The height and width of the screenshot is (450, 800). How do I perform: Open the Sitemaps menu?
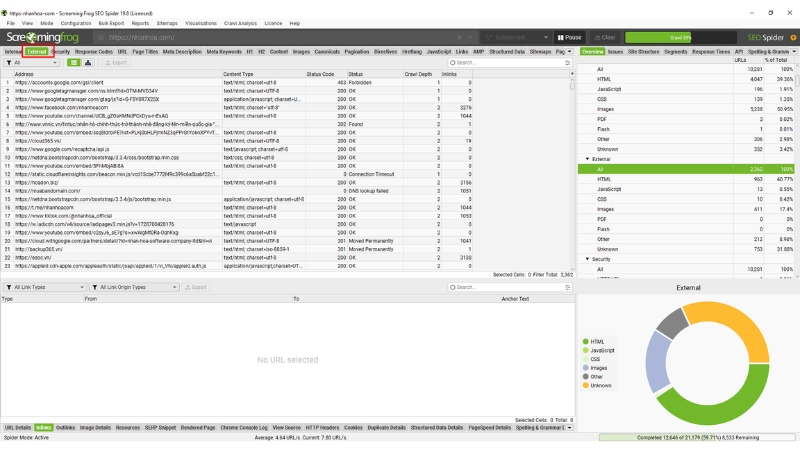click(x=167, y=23)
